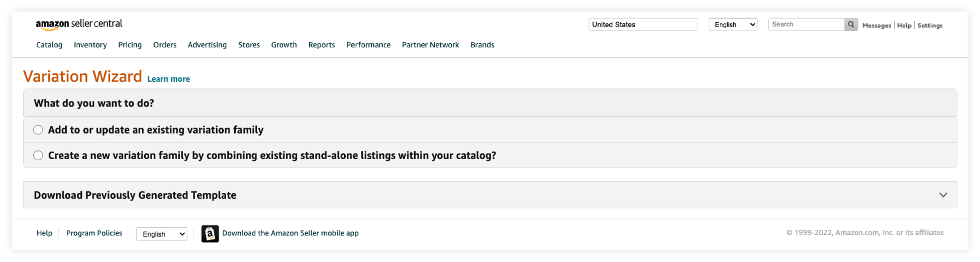The width and height of the screenshot is (980, 262).
Task: Expand Download Previously Generated Template section
Action: pos(943,195)
